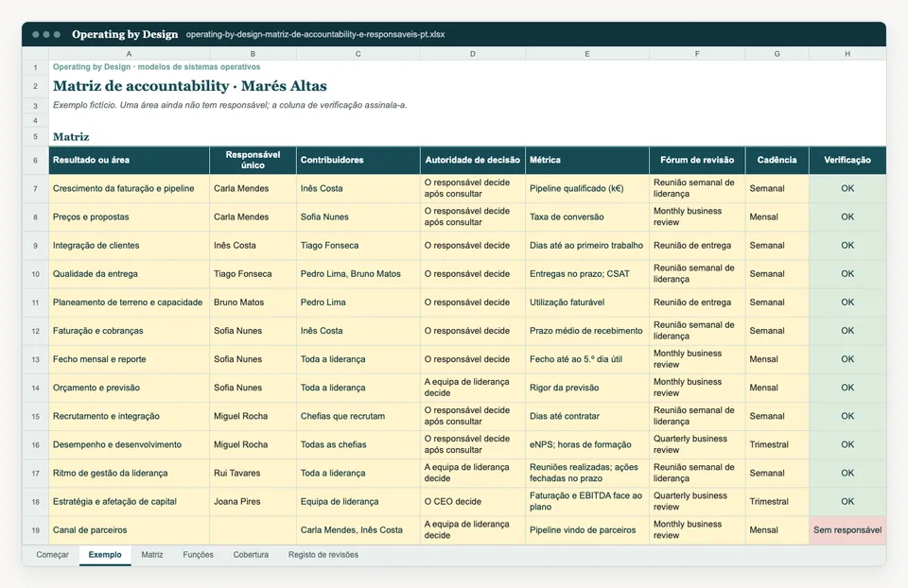Select the 'Estratégia e afetação de capital' cell
This screenshot has width=908, height=588.
click(x=130, y=502)
